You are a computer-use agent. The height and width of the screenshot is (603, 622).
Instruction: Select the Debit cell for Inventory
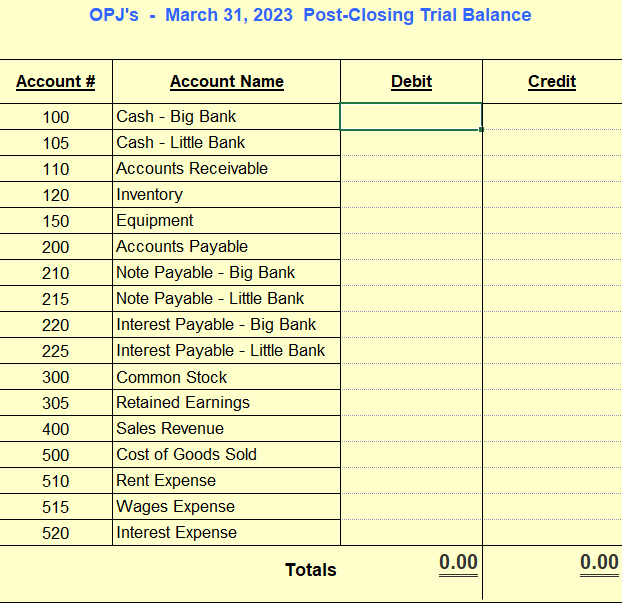(x=411, y=195)
